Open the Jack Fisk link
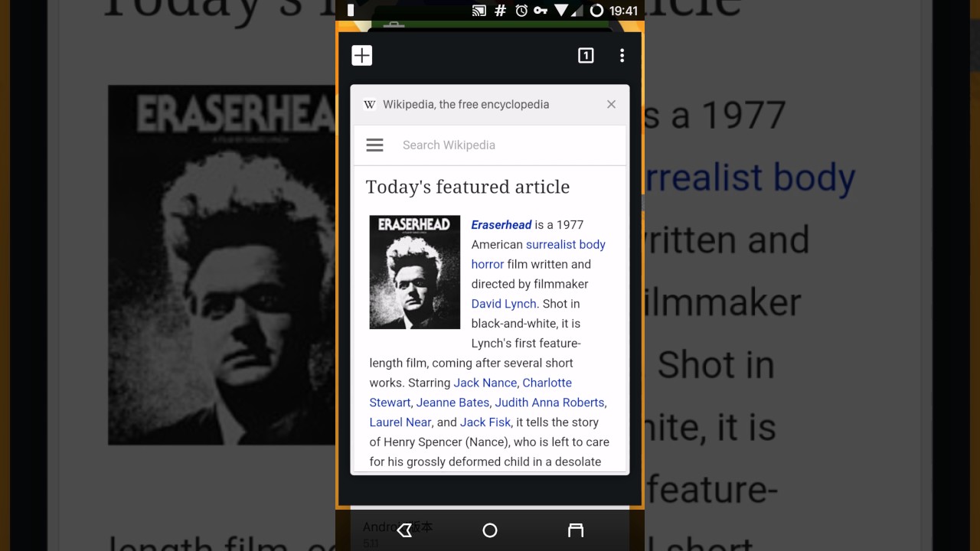This screenshot has height=551, width=980. [485, 422]
